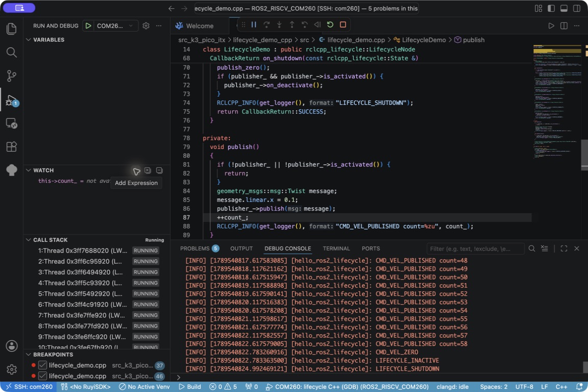Stop debugging with the red square
Image resolution: width=588 pixels, height=392 pixels.
click(x=343, y=25)
